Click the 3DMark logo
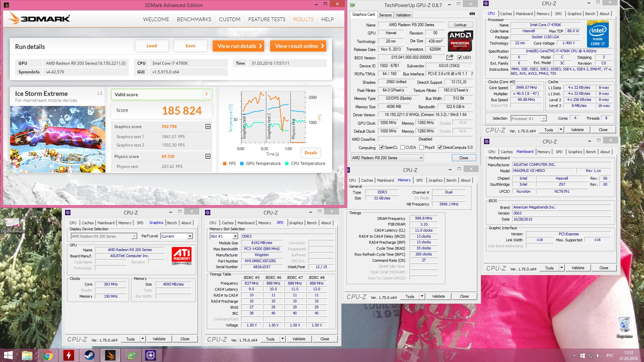Viewport: 644px width, 362px height. 39,18
